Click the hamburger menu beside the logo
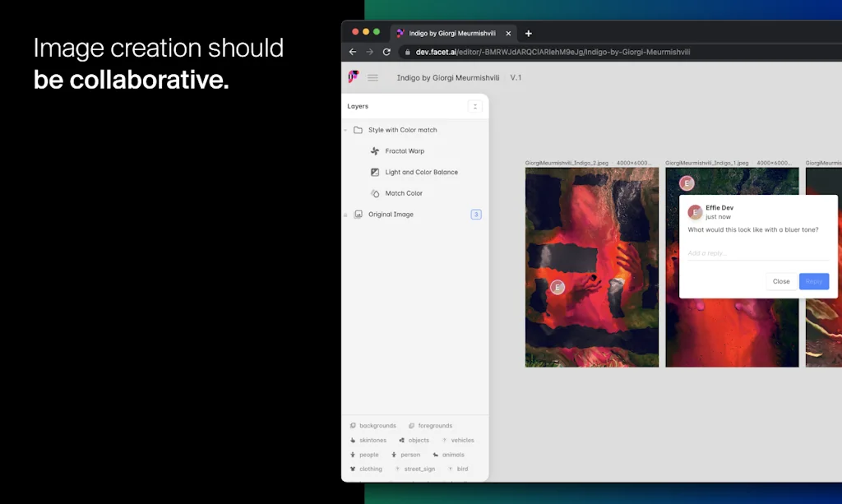This screenshot has width=842, height=504. (x=372, y=77)
